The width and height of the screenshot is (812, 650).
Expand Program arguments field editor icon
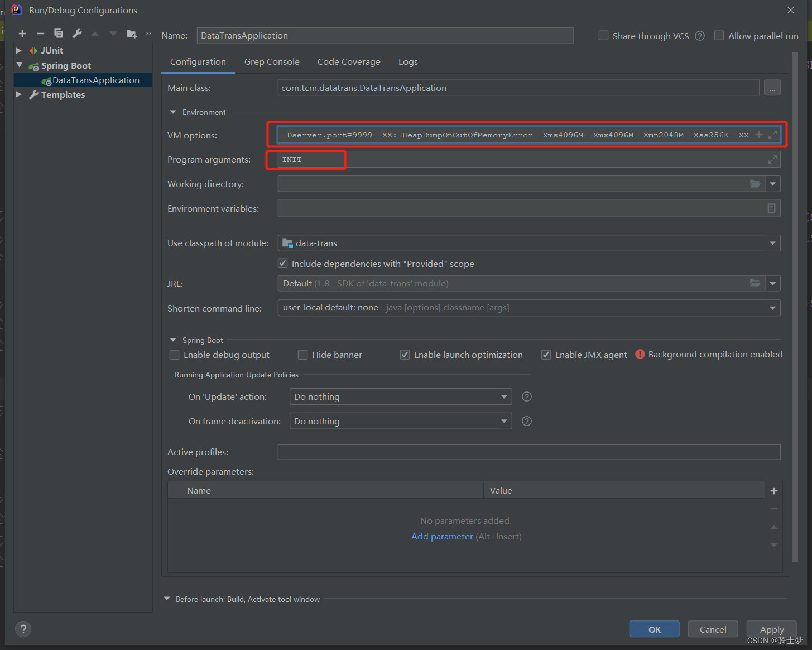(772, 160)
